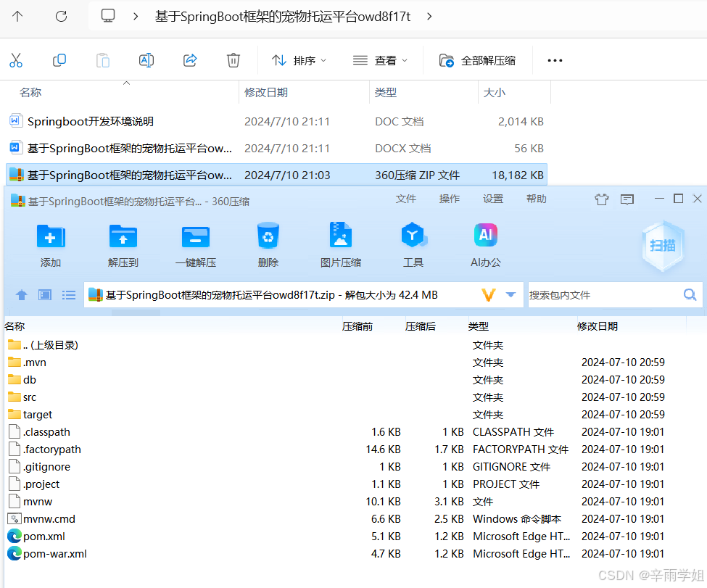
Task: Sort archive list by 压缩前 column
Action: (357, 326)
